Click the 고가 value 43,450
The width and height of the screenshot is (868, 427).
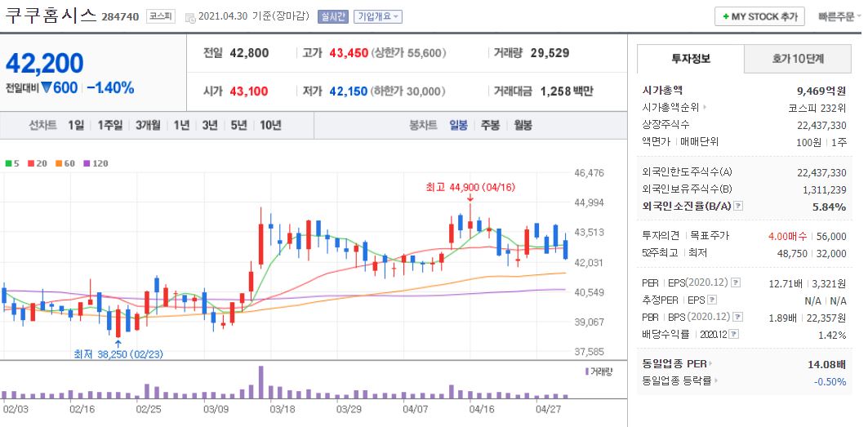(349, 53)
